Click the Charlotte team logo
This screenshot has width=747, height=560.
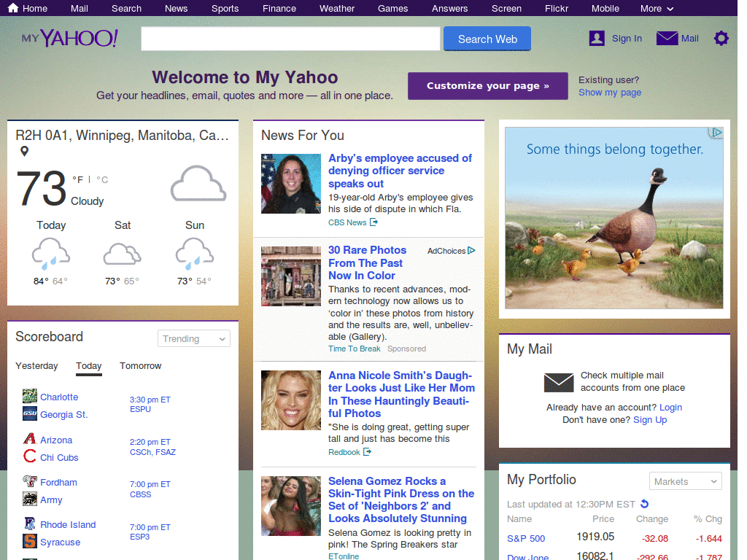point(29,396)
